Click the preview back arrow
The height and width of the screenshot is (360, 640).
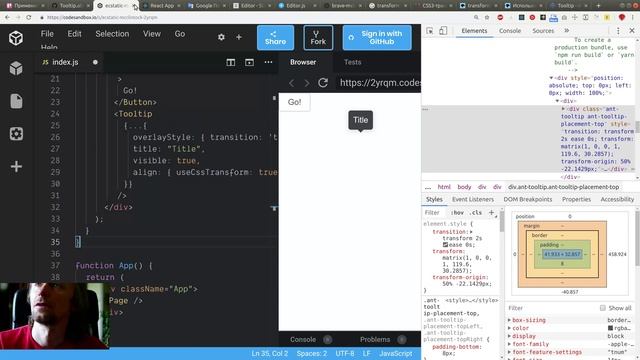[x=291, y=83]
